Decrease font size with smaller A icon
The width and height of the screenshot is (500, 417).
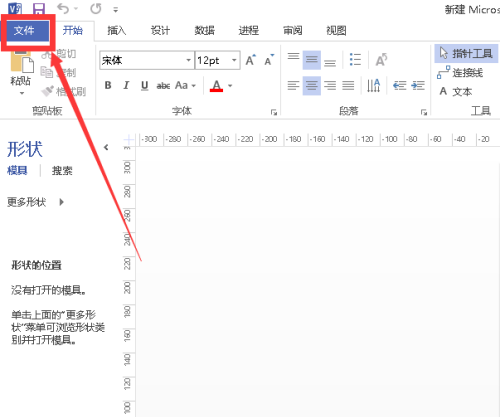(269, 60)
